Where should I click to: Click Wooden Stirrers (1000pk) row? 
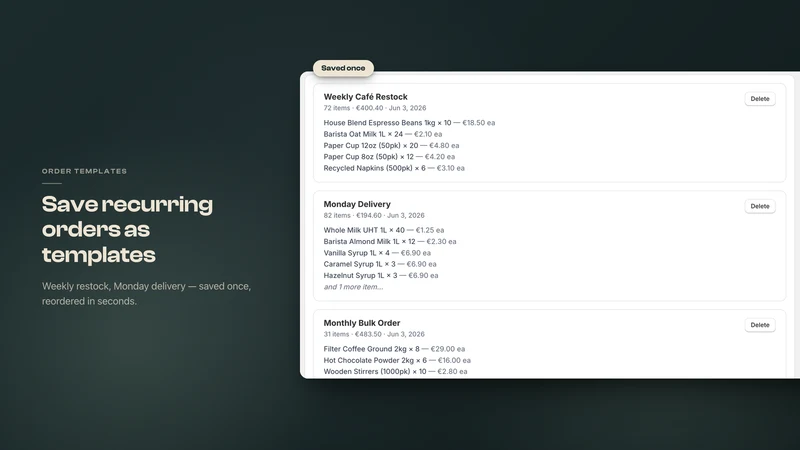point(395,371)
